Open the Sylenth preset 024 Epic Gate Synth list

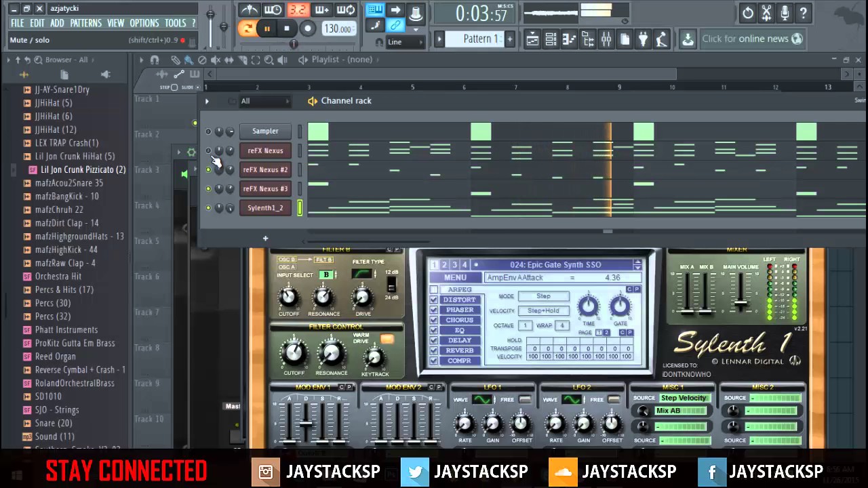pos(555,265)
